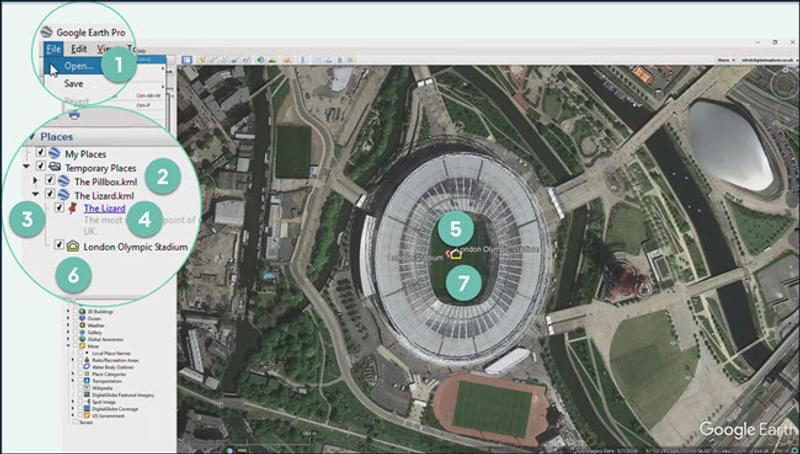
Task: Choose Open... from the File menu
Action: click(x=79, y=66)
